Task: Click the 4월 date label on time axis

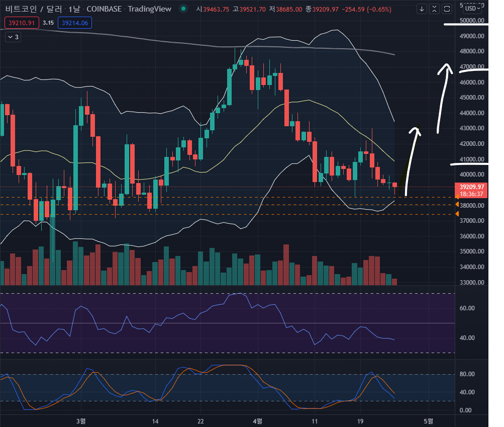Action: click(257, 421)
